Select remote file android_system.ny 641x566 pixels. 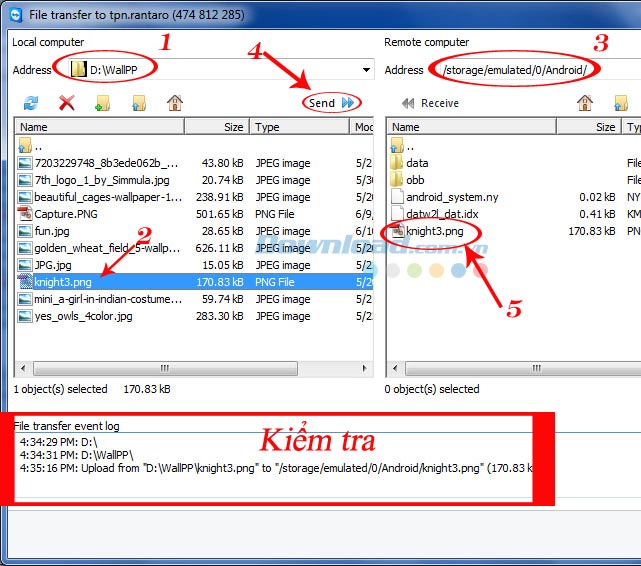pos(452,197)
